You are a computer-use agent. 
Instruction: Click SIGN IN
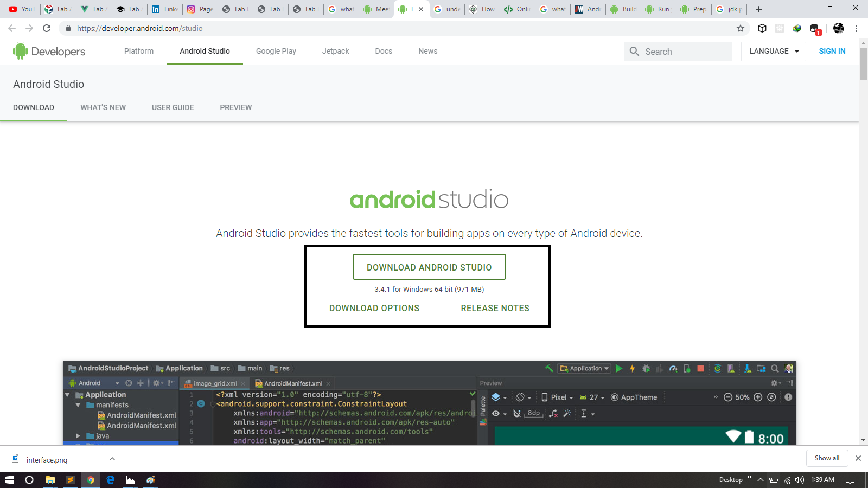(x=832, y=51)
